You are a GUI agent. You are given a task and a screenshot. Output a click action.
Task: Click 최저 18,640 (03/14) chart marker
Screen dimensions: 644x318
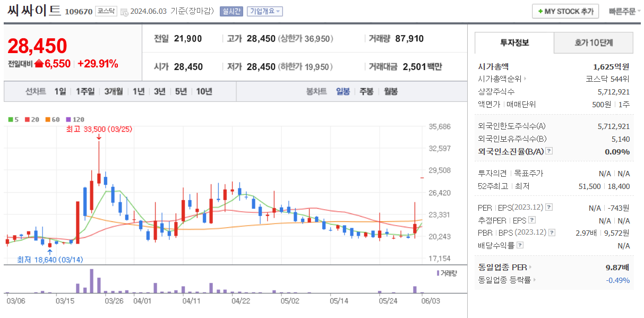click(50, 260)
